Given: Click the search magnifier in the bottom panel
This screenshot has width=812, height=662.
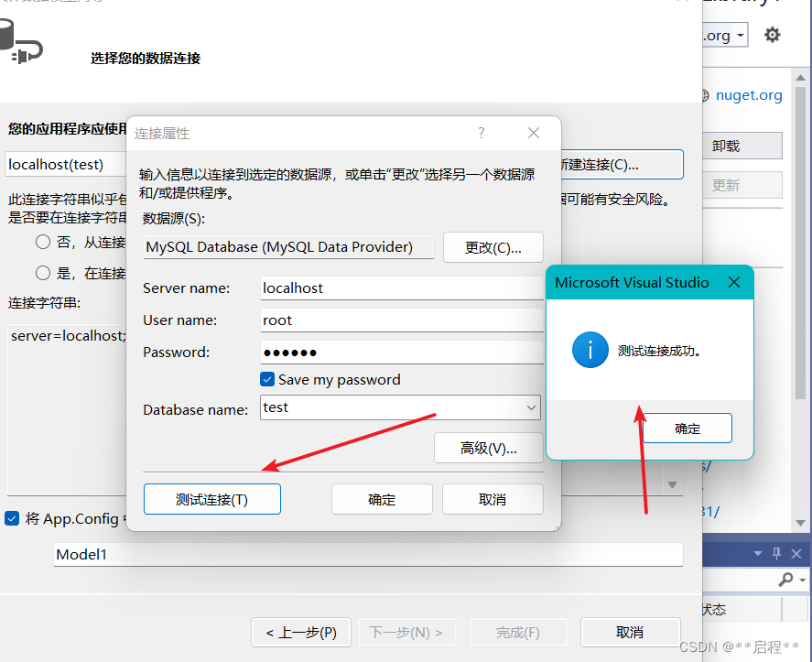Looking at the screenshot, I should [787, 581].
